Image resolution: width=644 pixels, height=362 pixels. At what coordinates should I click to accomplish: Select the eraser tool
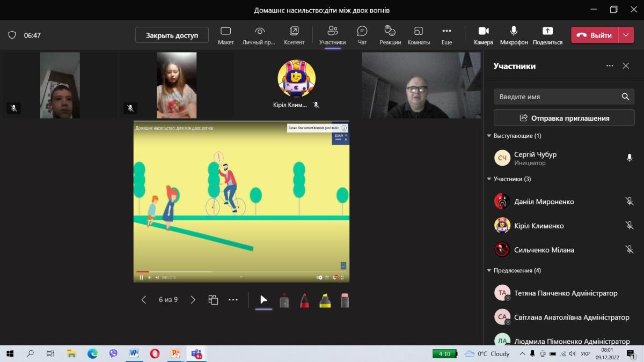click(x=345, y=300)
